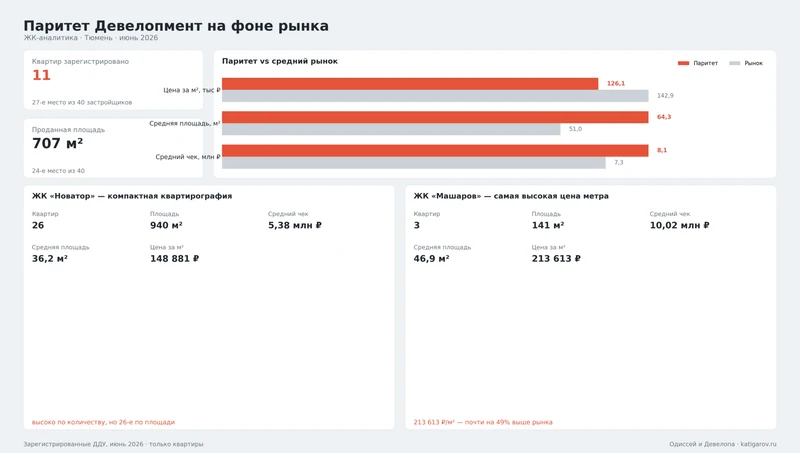800x453 pixels.
Task: Click the gray 'Рынок' legend swatch
Action: [x=735, y=63]
